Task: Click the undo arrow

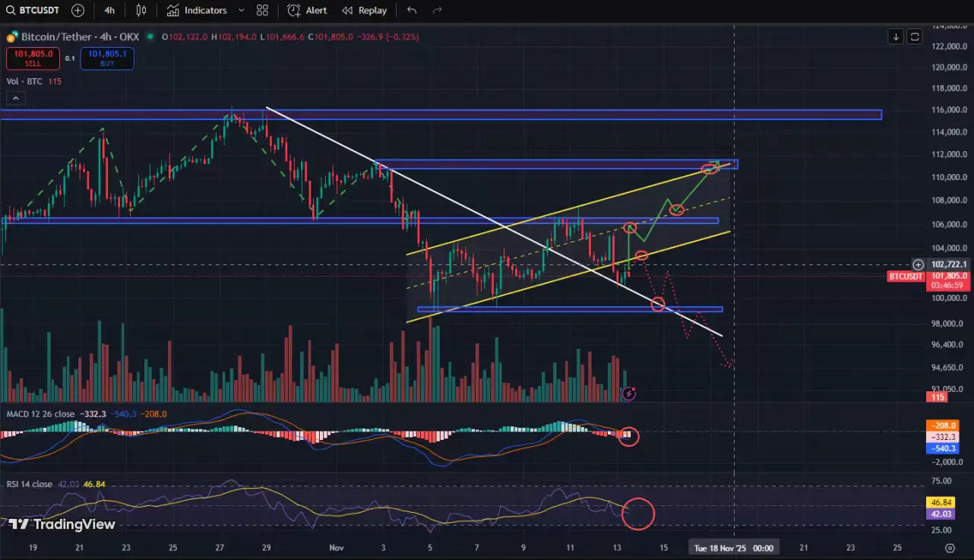Action: click(412, 11)
